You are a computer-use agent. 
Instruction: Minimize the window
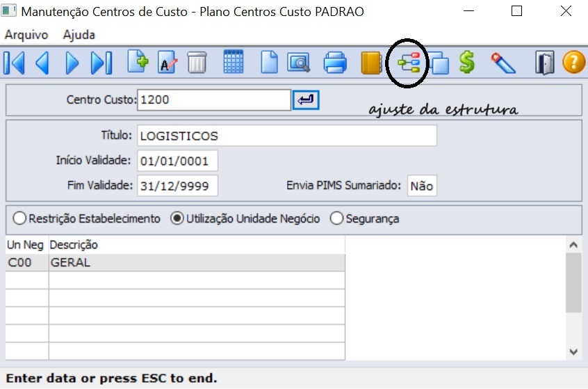pos(468,11)
